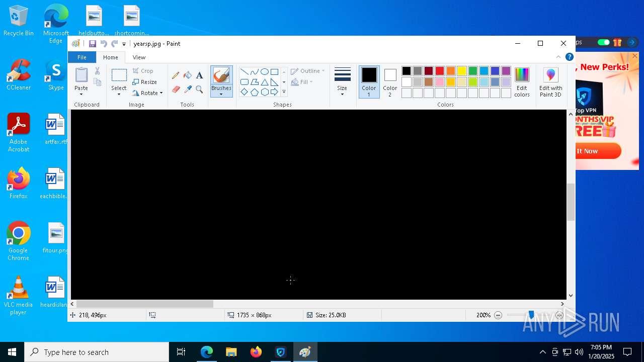Select the Hexagon shape

pos(264,92)
